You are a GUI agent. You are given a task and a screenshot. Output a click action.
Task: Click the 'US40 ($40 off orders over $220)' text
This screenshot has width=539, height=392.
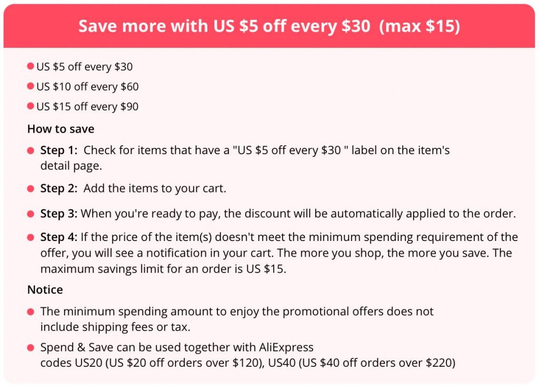(362, 363)
